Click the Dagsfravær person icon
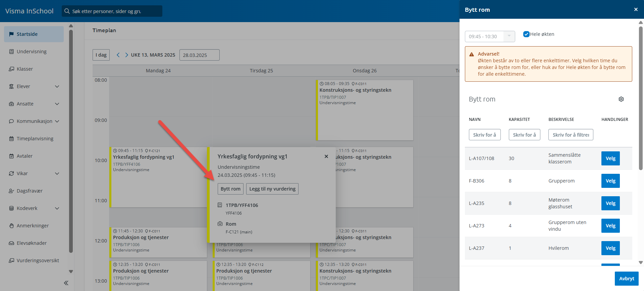 pos(11,191)
